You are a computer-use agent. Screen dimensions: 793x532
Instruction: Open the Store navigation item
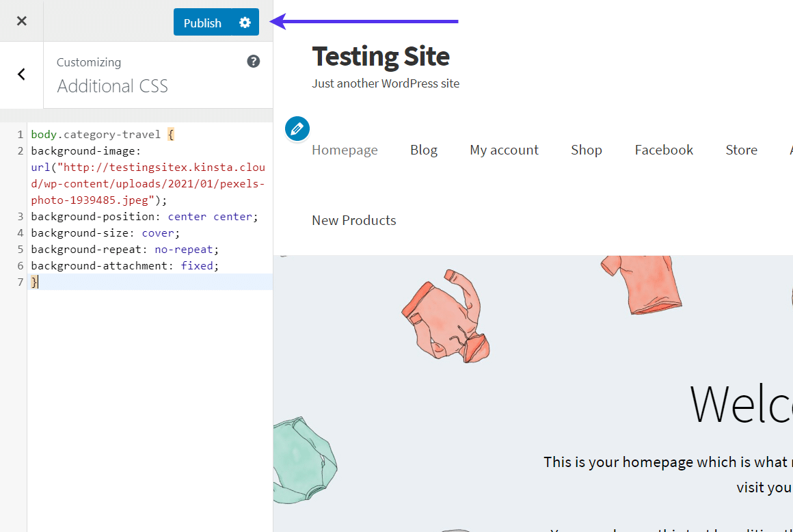click(x=741, y=150)
